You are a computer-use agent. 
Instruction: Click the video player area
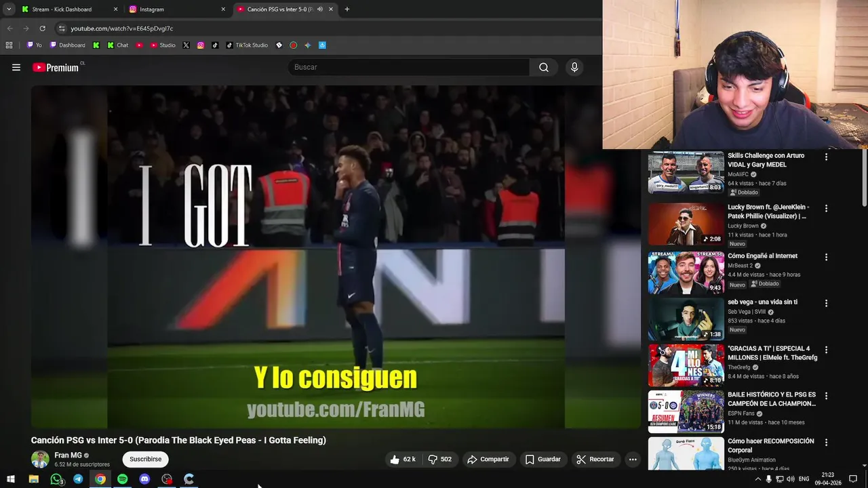click(336, 256)
